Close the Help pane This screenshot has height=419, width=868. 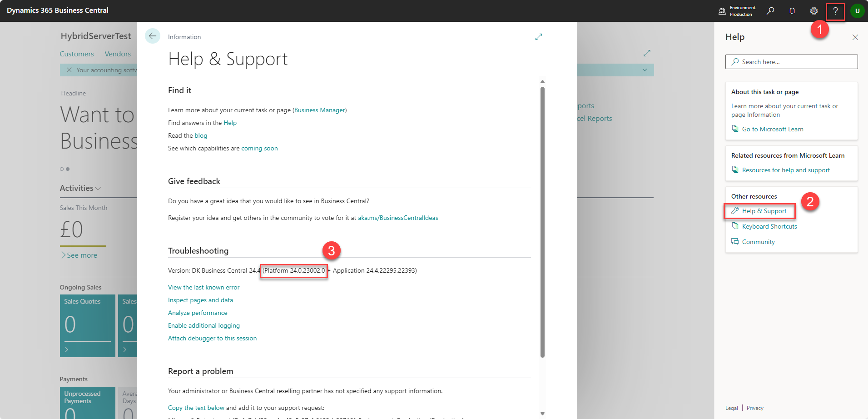(855, 37)
